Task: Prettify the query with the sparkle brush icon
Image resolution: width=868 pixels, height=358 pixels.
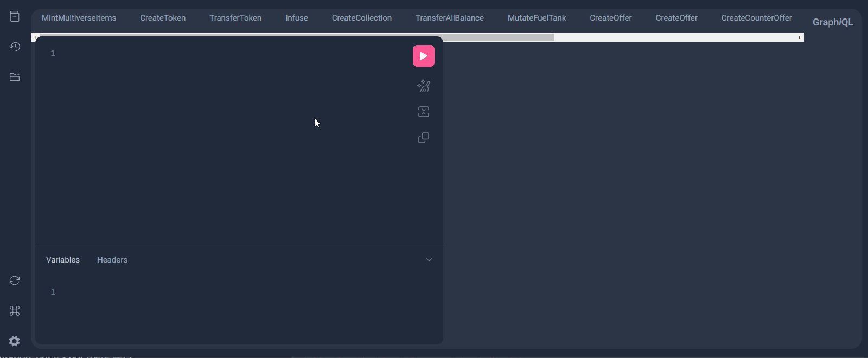Action: click(x=424, y=86)
